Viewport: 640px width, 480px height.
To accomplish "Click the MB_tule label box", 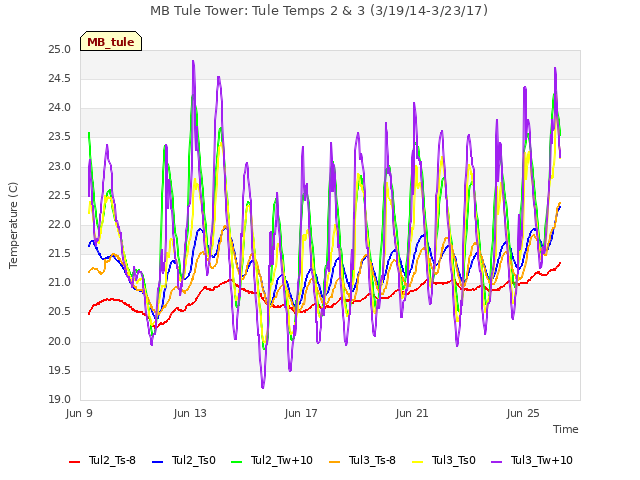I will tap(111, 41).
